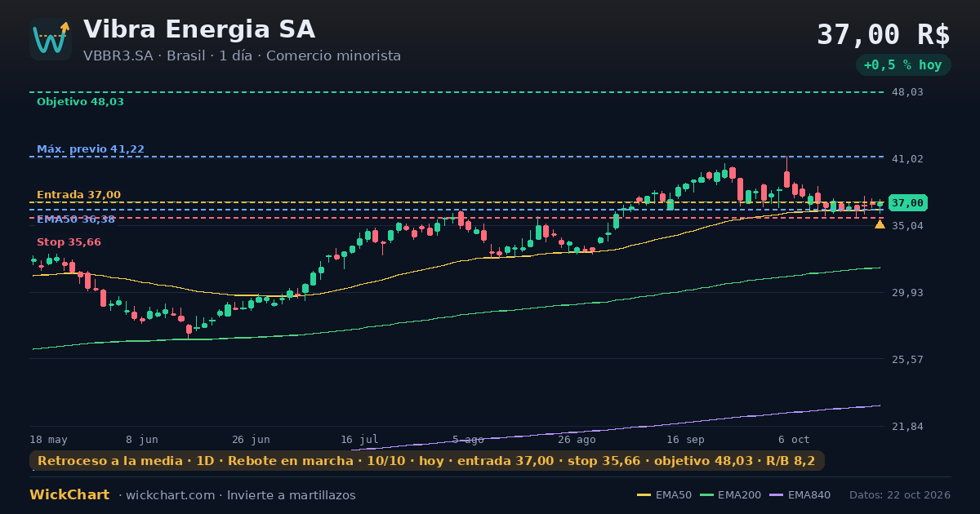Click the EMA840 legend entry
The height and width of the screenshot is (514, 980).
[x=800, y=495]
